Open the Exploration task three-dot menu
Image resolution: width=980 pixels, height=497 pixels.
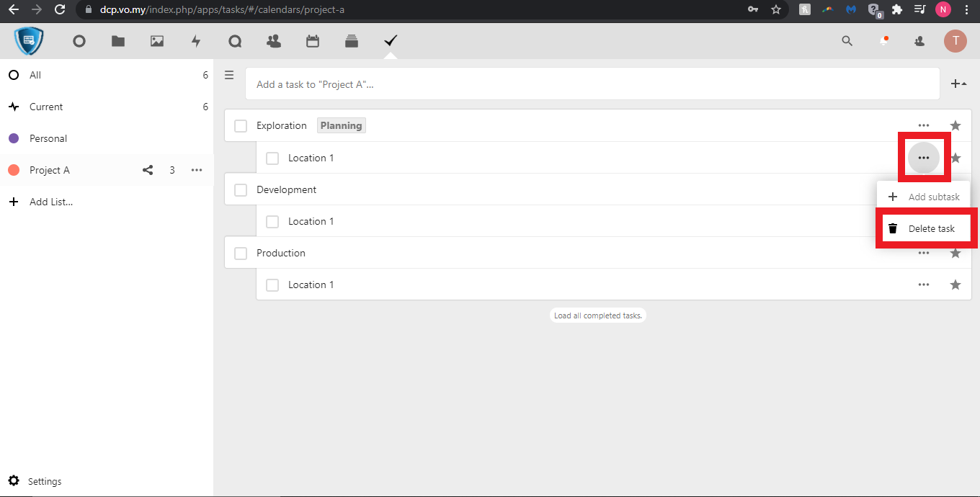tap(924, 126)
